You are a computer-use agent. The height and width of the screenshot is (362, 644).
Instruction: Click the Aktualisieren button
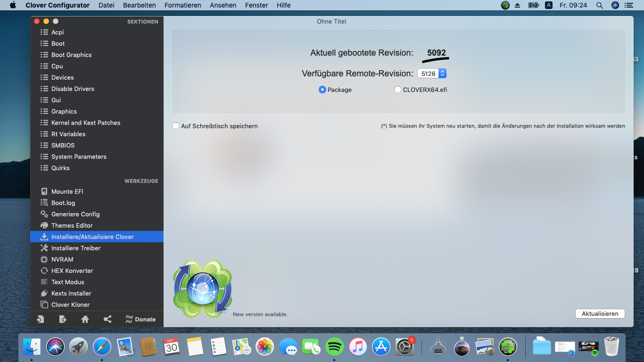[x=600, y=313]
